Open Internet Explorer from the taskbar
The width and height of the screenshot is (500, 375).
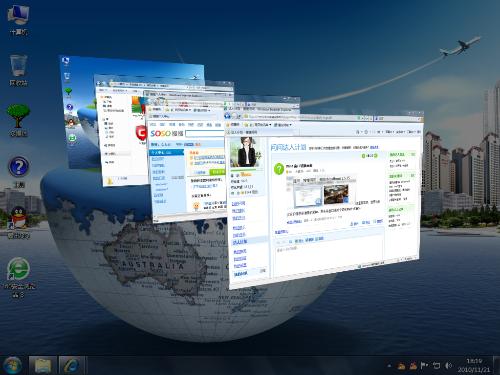pyautogui.click(x=71, y=365)
